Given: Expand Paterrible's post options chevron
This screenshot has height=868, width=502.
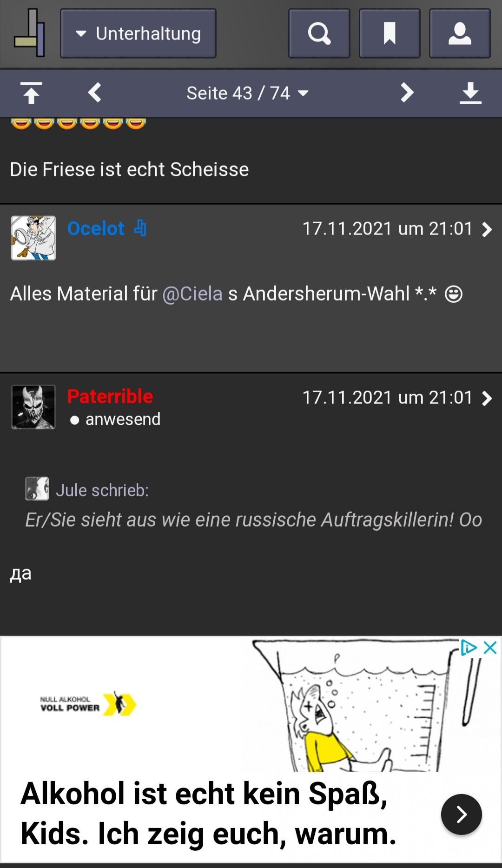Looking at the screenshot, I should click(x=487, y=398).
